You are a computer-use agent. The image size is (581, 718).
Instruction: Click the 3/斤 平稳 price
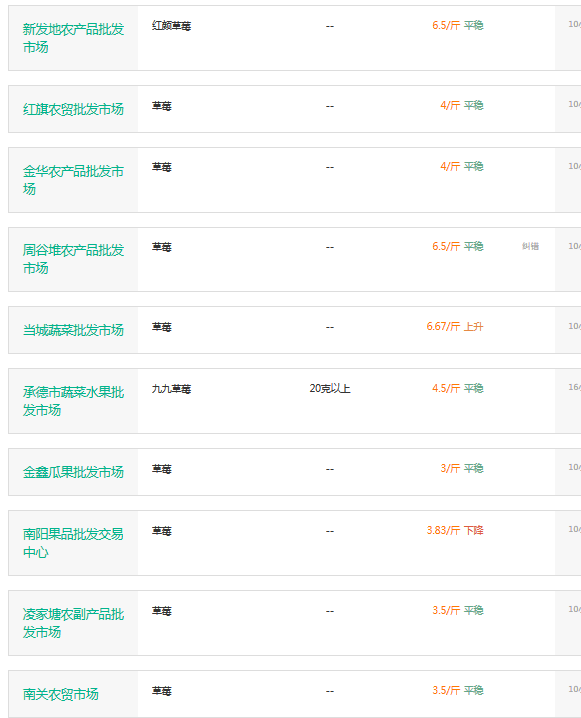[462, 468]
